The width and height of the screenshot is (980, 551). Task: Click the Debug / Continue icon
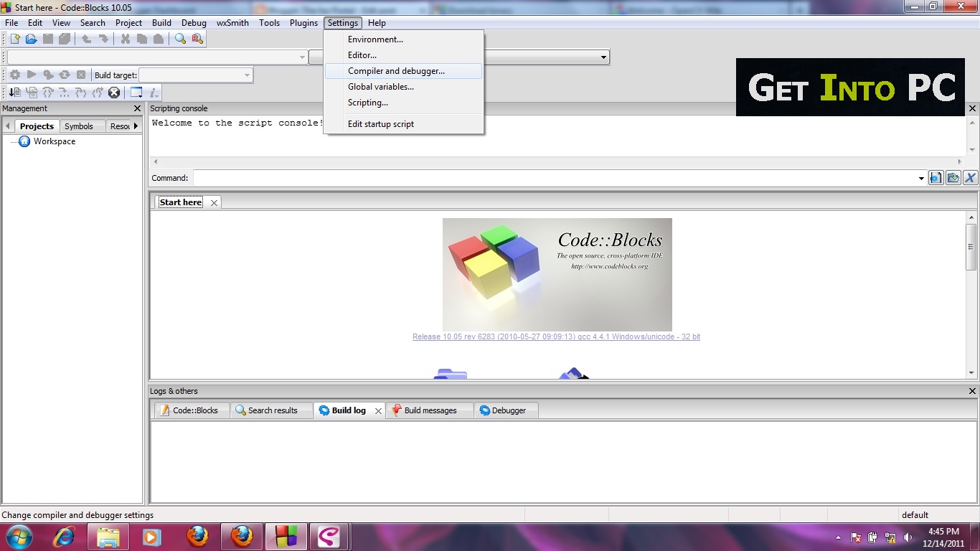14,93
